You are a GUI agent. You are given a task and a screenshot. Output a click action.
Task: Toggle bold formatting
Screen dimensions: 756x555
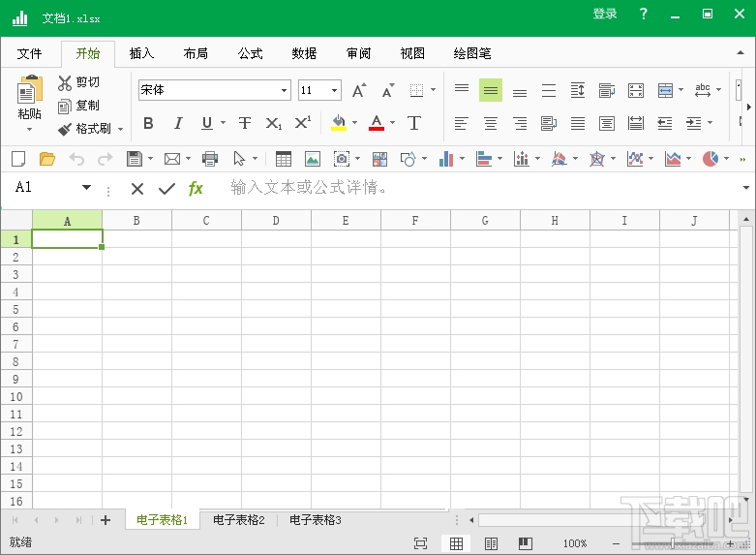coord(148,123)
